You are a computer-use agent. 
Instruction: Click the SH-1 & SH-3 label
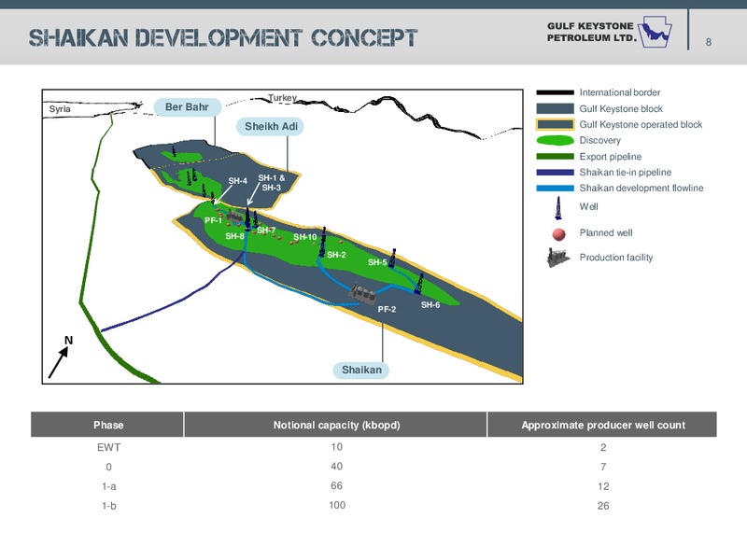(272, 183)
